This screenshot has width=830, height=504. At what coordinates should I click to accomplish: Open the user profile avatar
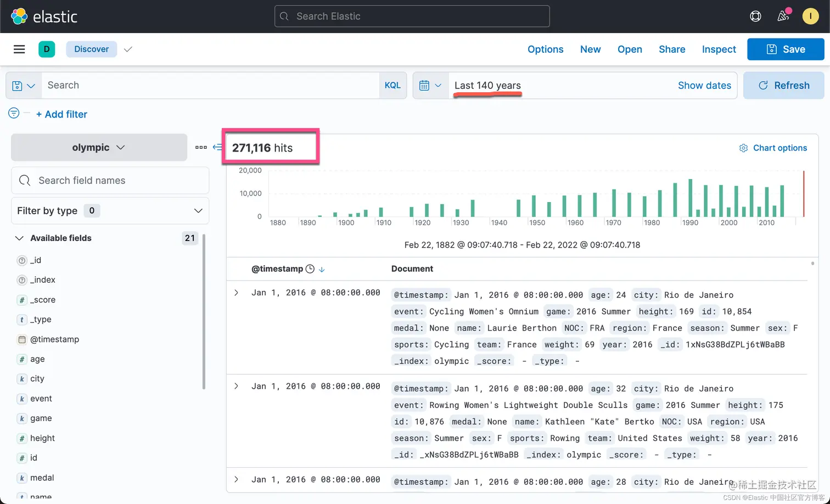(x=810, y=16)
